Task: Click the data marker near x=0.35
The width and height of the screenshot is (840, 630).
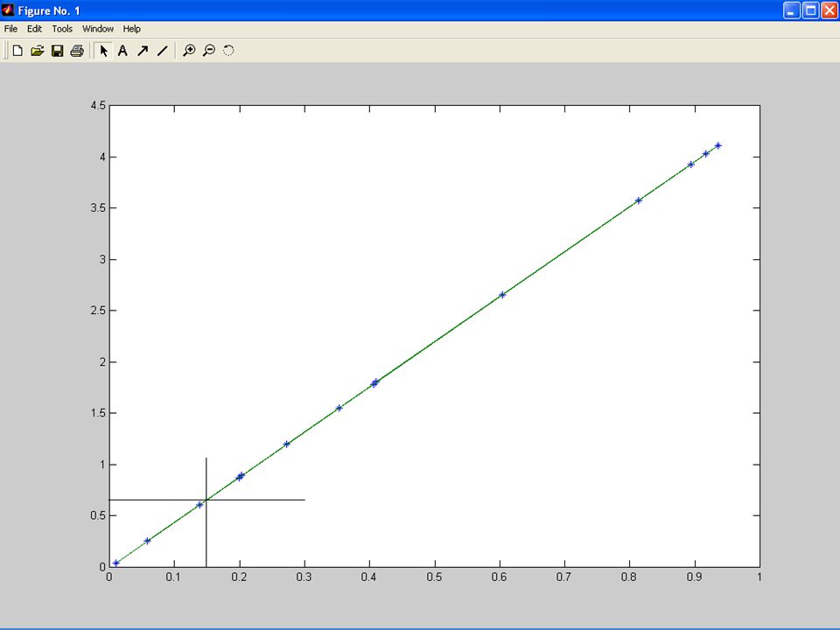Action: [339, 408]
